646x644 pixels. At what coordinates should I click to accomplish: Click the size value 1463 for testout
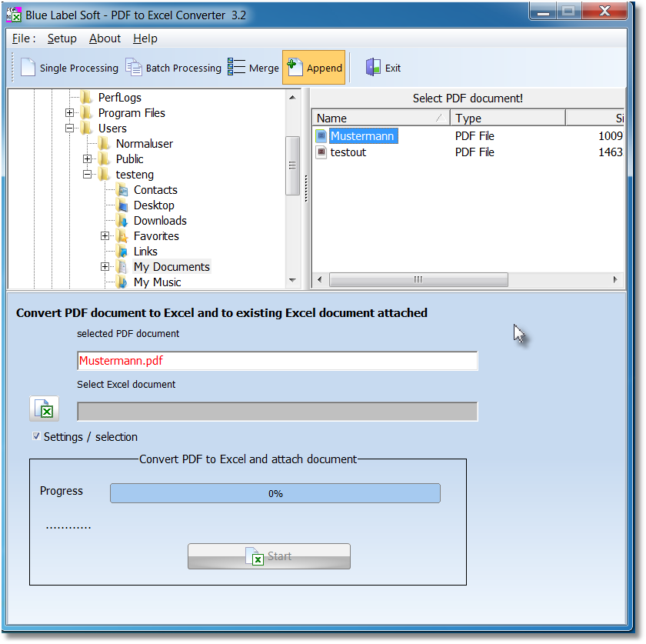pos(610,152)
